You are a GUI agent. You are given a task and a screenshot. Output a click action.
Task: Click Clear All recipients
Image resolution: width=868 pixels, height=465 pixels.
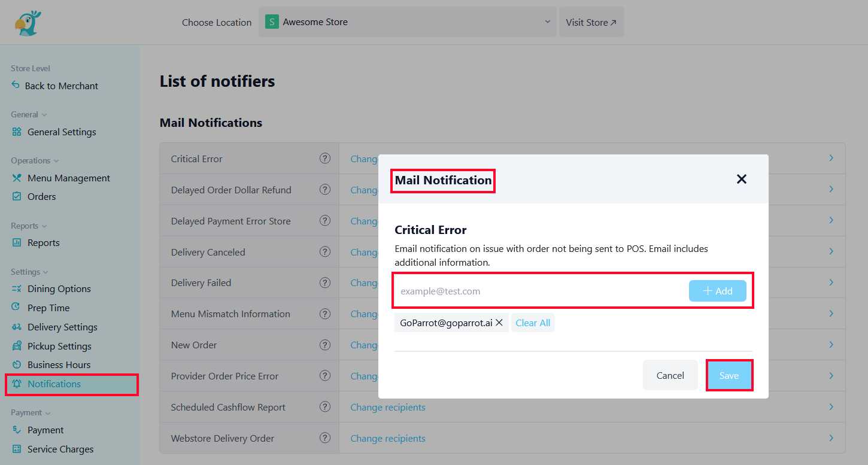tap(533, 323)
